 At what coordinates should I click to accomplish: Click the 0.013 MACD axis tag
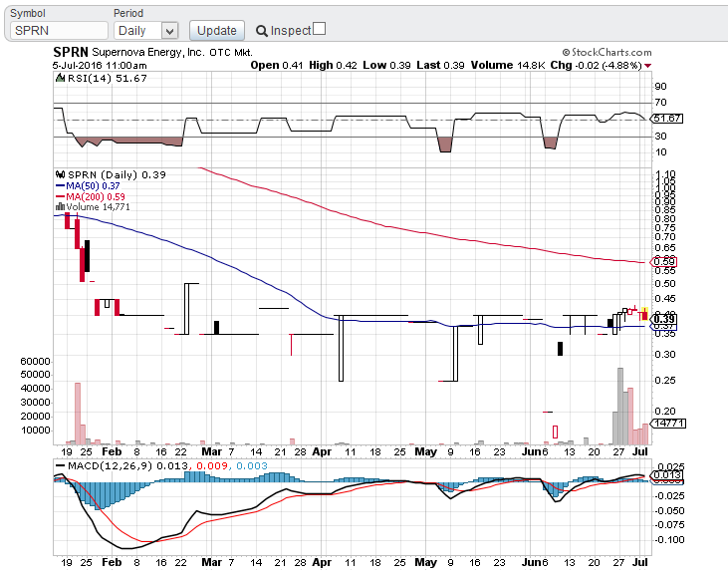point(666,474)
